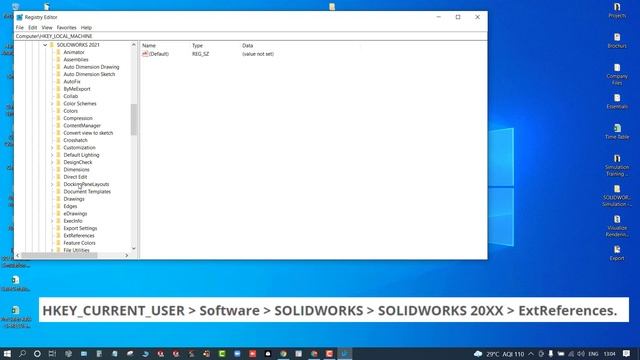Viewport: 640px width, 360px height.
Task: Open the File menu in Registry Editor
Action: click(20, 27)
